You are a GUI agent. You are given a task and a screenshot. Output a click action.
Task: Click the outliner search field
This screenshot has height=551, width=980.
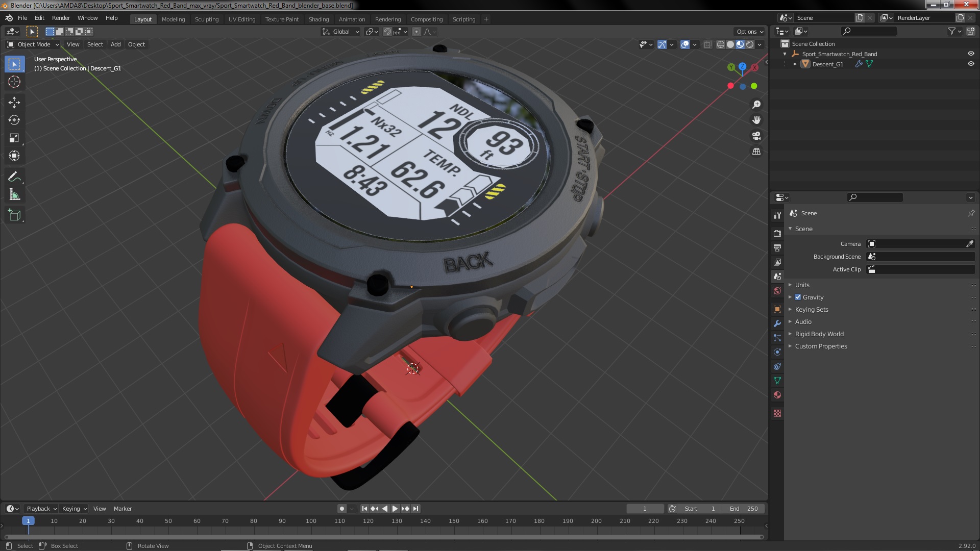(x=869, y=31)
